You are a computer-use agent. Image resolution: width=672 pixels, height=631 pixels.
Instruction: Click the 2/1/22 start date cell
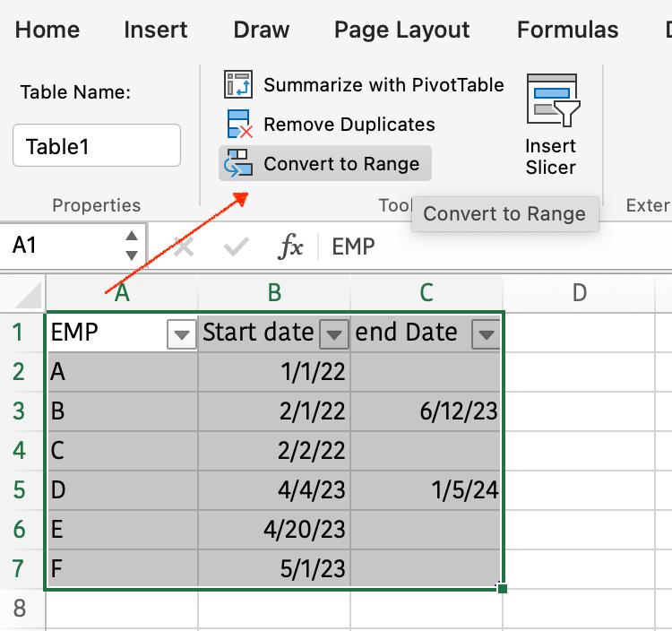(x=274, y=411)
